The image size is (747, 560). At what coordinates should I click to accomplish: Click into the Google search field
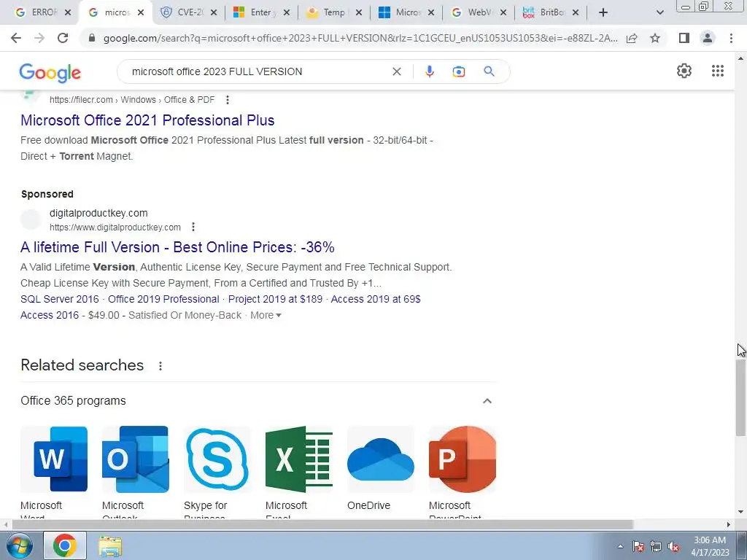coord(258,71)
